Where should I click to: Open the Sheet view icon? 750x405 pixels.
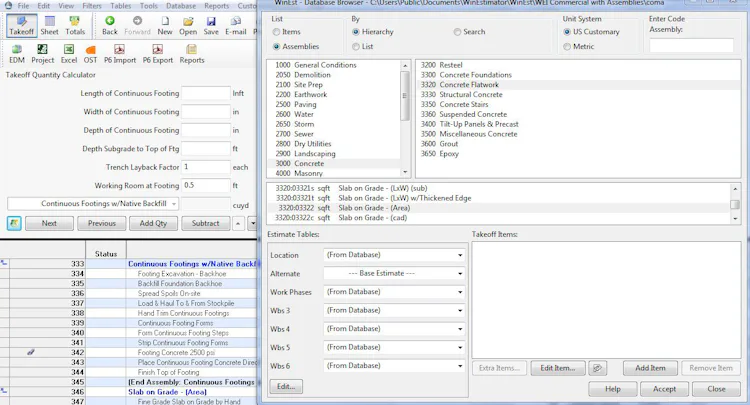pyautogui.click(x=49, y=25)
